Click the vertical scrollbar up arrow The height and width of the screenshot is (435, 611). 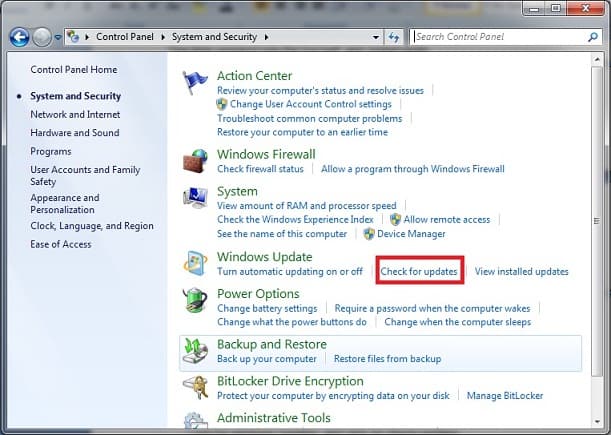point(597,60)
